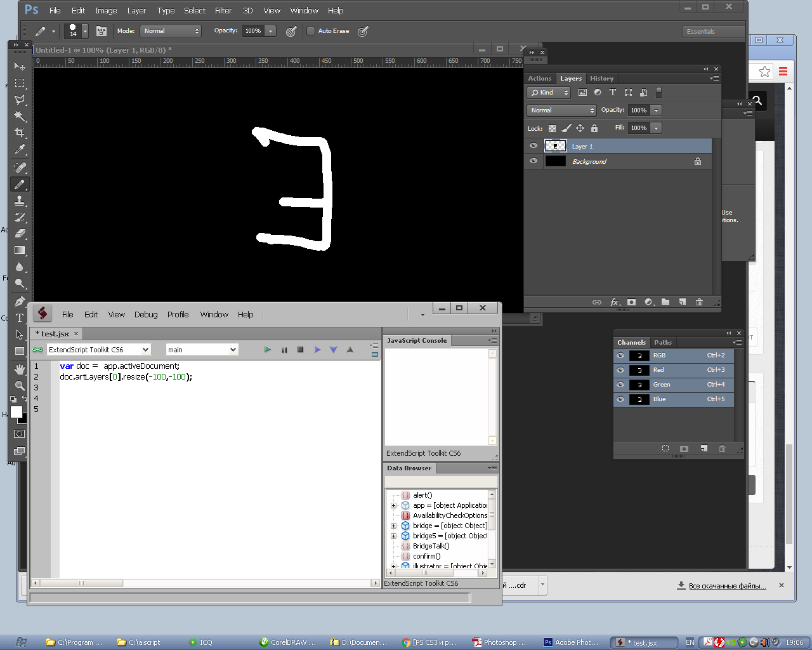Open the ExtendScript Debug menu
This screenshot has height=650, width=812.
click(146, 315)
